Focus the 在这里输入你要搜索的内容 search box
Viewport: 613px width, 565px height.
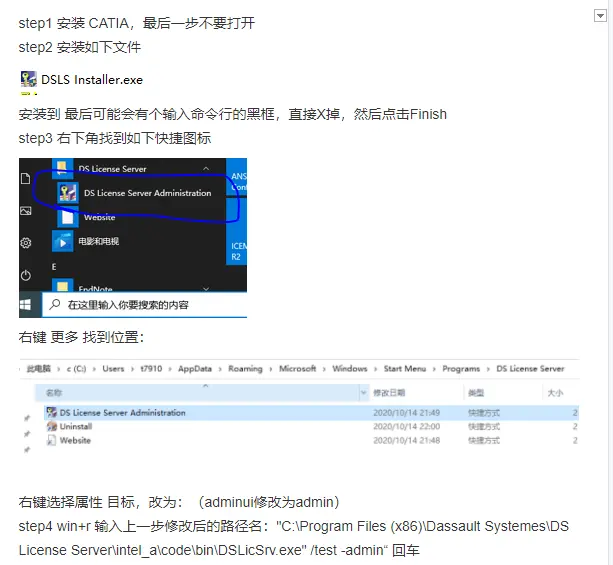pyautogui.click(x=144, y=305)
